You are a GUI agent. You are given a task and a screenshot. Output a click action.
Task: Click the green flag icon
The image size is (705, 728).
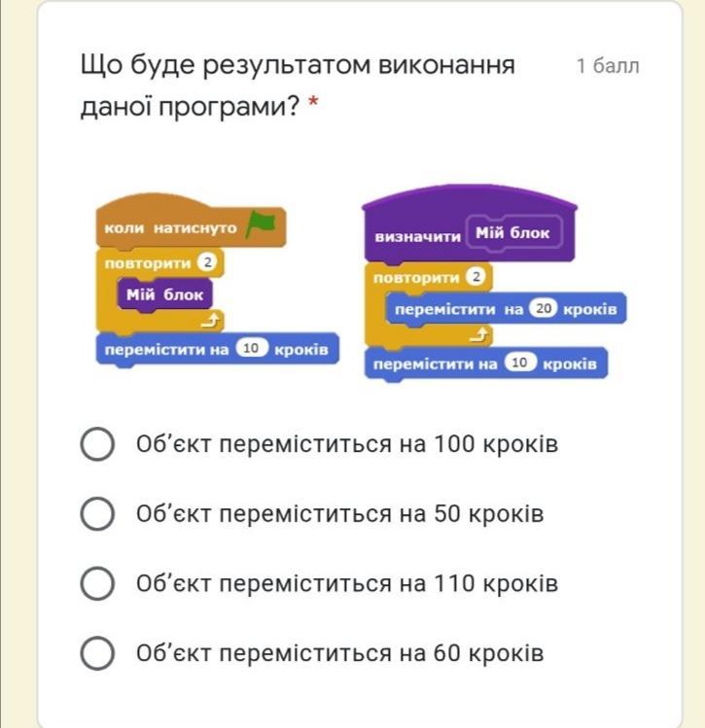261,225
